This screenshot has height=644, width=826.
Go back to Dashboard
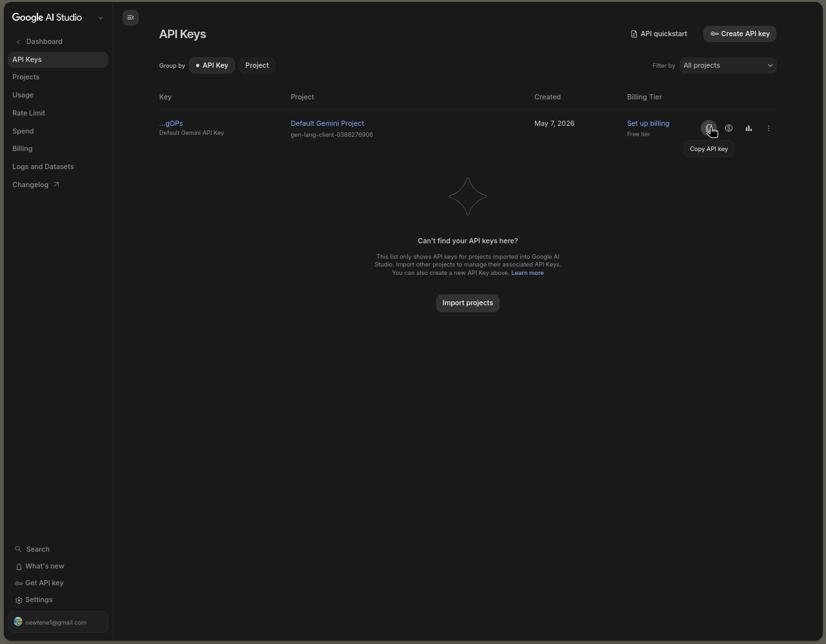[x=44, y=41]
